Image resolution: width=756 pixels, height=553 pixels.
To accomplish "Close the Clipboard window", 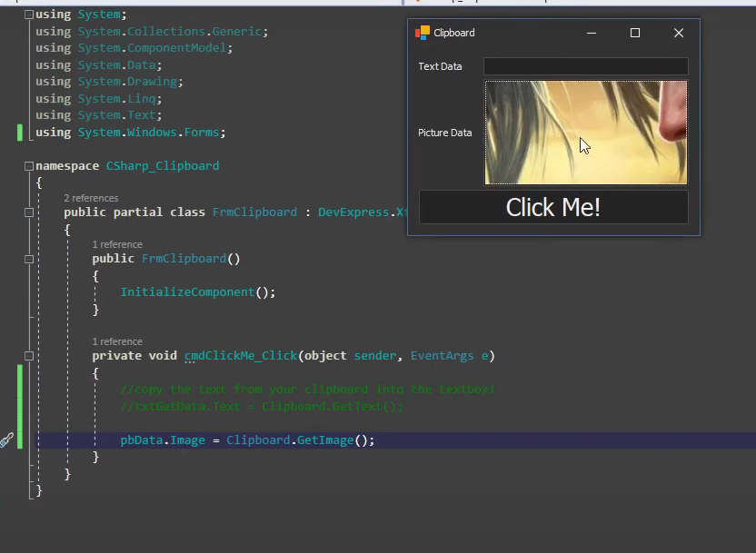I will pos(679,33).
